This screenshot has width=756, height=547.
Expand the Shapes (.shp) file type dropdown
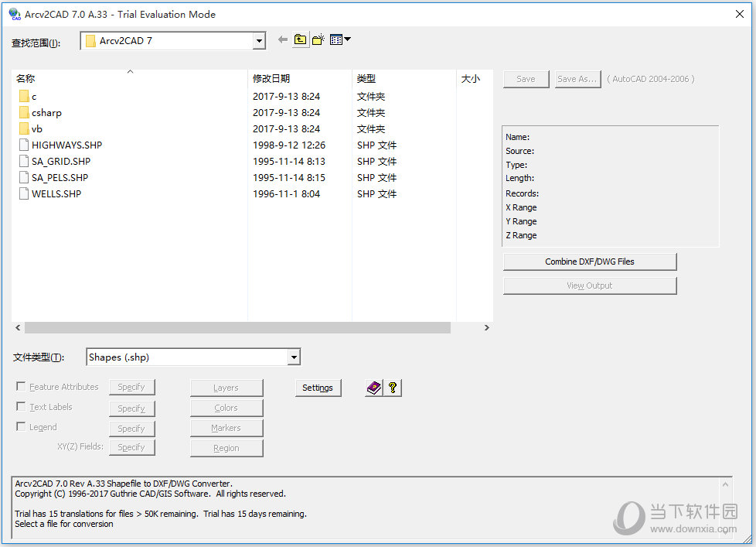click(x=294, y=357)
